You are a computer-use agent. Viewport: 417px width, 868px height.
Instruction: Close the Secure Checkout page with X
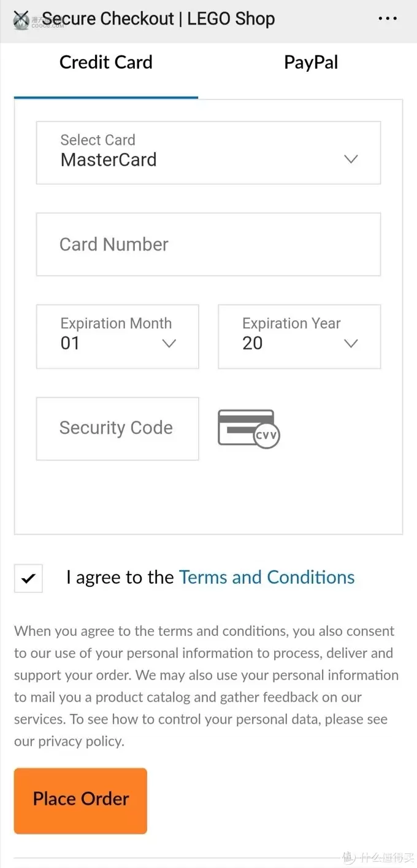click(x=21, y=19)
